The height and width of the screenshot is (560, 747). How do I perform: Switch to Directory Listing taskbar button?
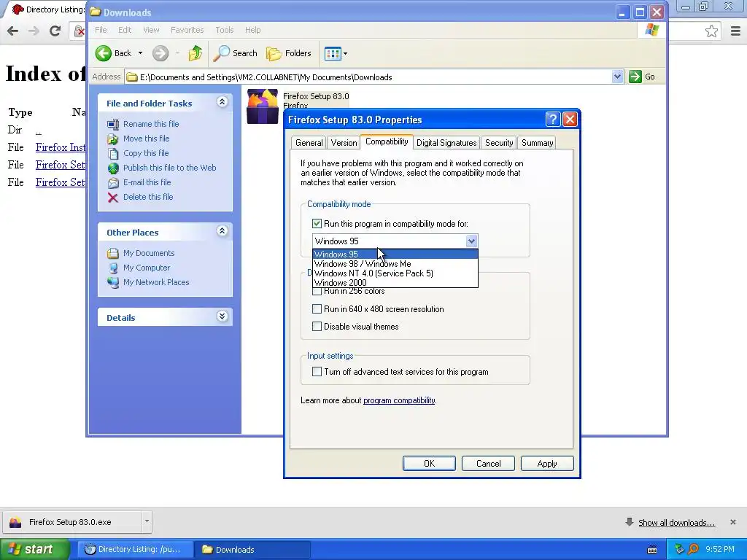(x=135, y=550)
